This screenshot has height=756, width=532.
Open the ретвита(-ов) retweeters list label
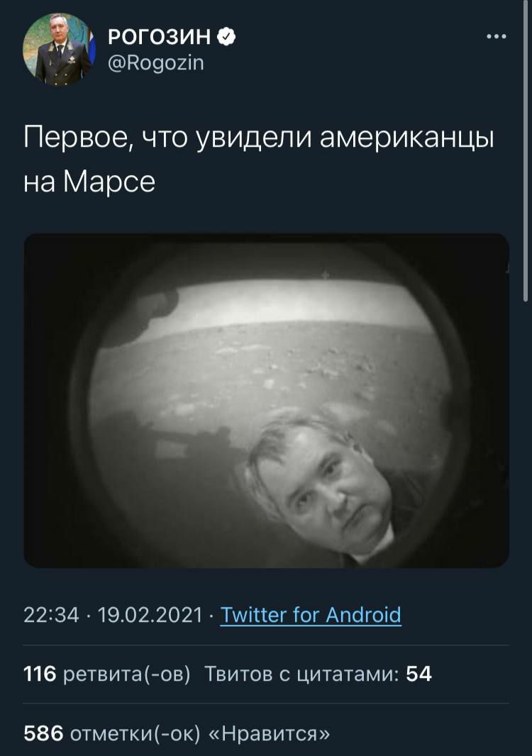[127, 674]
